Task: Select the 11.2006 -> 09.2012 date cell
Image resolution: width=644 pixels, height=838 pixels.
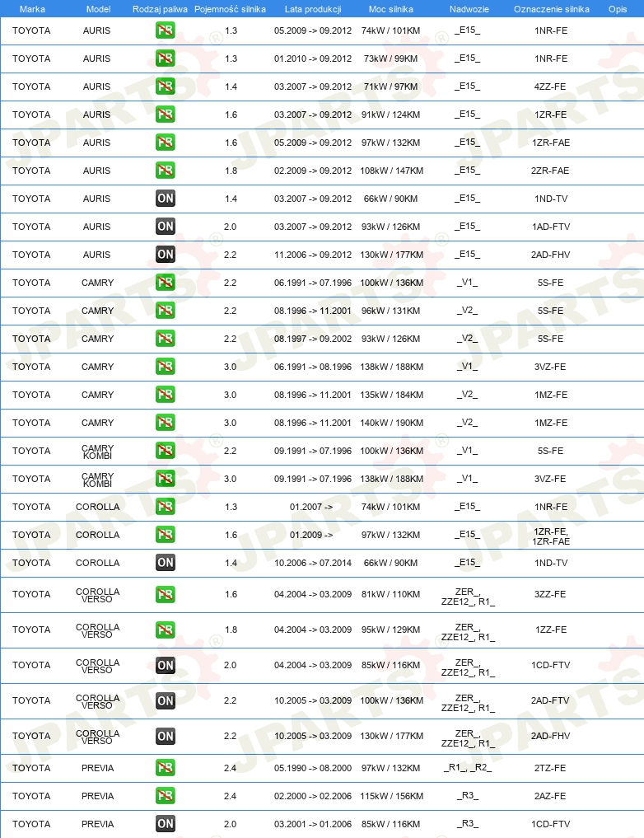Action: 313,255
